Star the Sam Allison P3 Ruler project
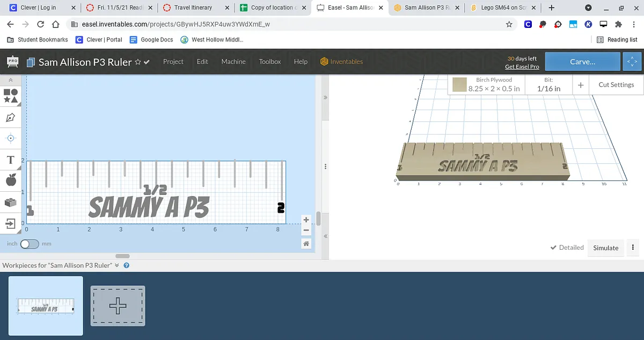The image size is (644, 340). pos(138,62)
